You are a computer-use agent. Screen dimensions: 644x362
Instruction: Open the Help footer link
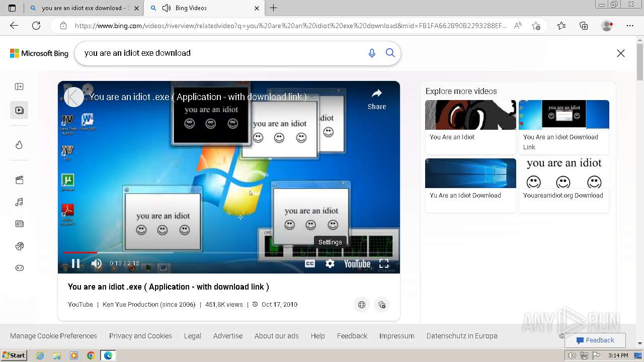point(317,336)
